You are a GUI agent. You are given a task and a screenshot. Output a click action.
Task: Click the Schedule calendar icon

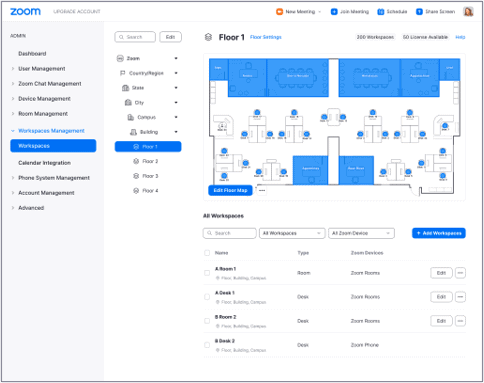[380, 12]
